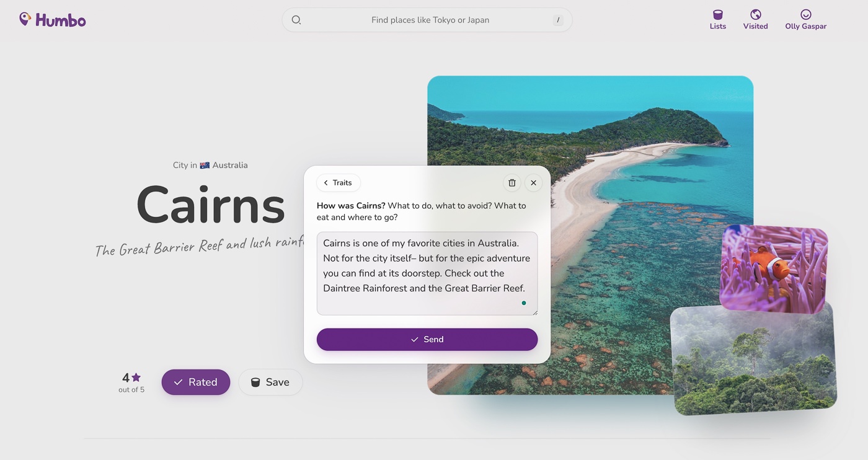Toggle the Rated status for Cairns
Image resolution: width=868 pixels, height=460 pixels.
pos(196,382)
